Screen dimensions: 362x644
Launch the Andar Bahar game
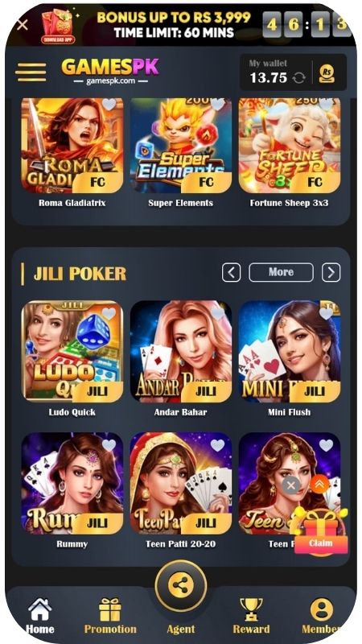tap(181, 352)
